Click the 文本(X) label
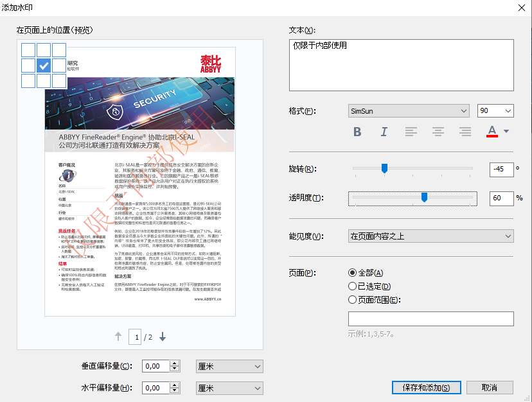The image size is (532, 402). [302, 30]
